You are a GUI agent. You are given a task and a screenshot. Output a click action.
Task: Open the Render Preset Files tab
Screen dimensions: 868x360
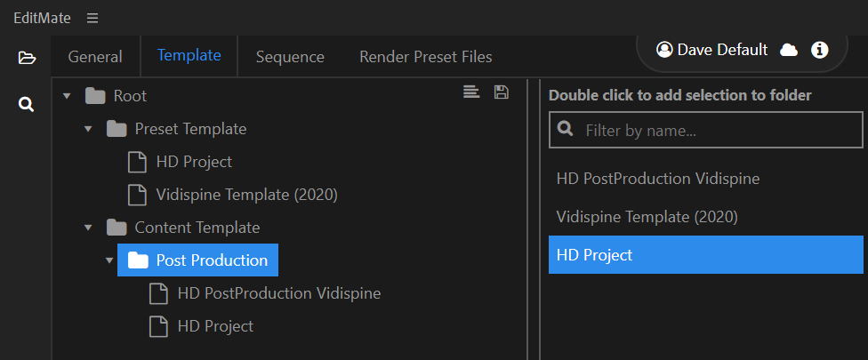(426, 57)
